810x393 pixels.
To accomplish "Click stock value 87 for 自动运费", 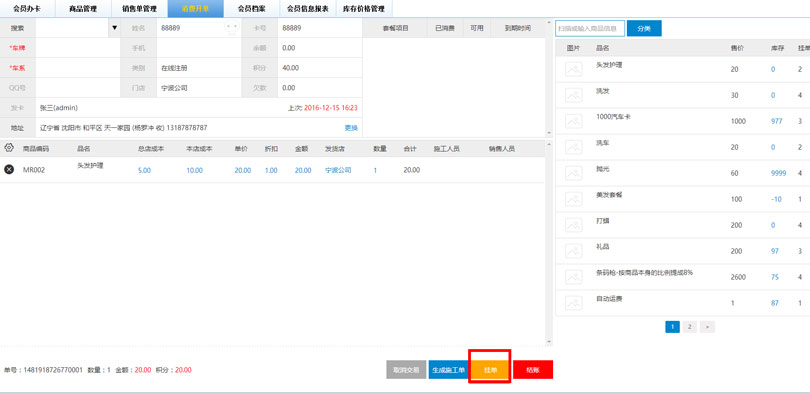I will [x=774, y=303].
